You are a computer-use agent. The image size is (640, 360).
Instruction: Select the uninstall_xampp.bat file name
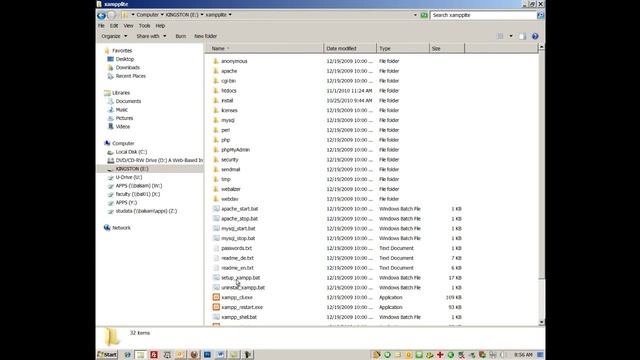243,288
